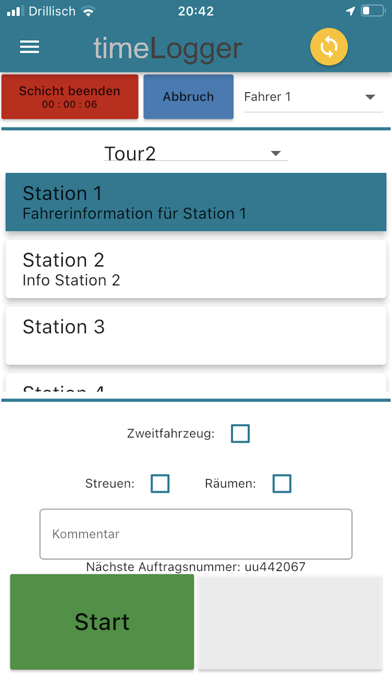
Task: Open the Fahrer 1 dropdown
Action: (313, 97)
